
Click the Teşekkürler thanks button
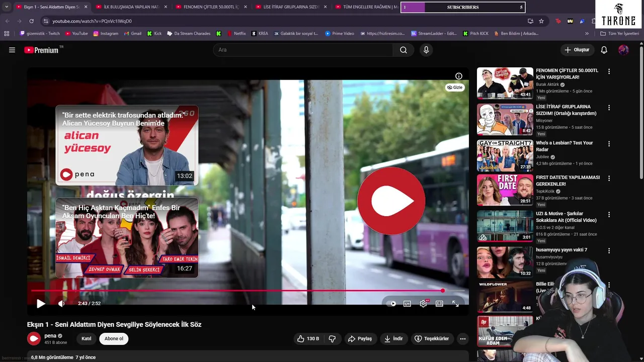coord(432,339)
